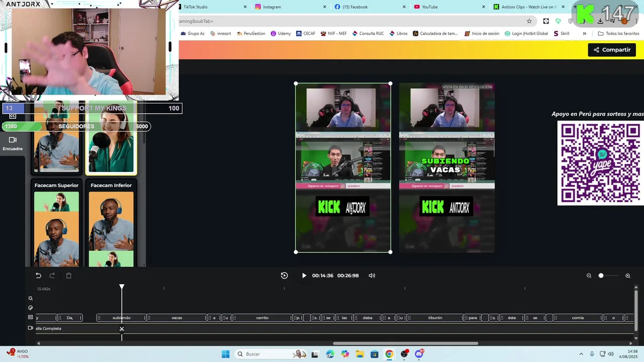Click the browser address bar

click(352, 21)
